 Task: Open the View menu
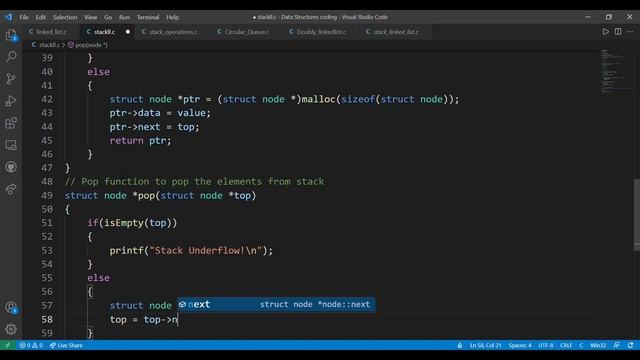point(91,17)
